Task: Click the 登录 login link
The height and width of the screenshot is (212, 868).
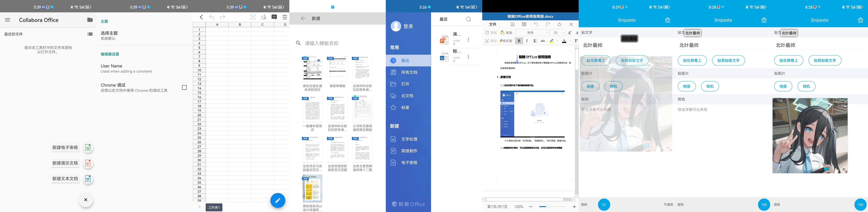Action: point(408,26)
